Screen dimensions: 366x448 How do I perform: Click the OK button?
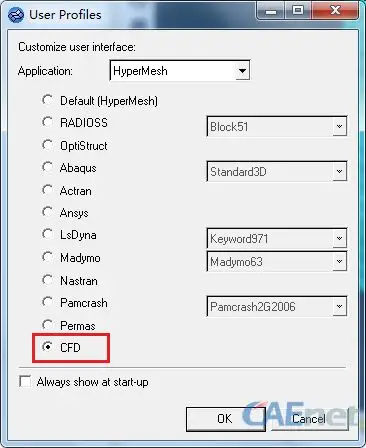tap(226, 419)
